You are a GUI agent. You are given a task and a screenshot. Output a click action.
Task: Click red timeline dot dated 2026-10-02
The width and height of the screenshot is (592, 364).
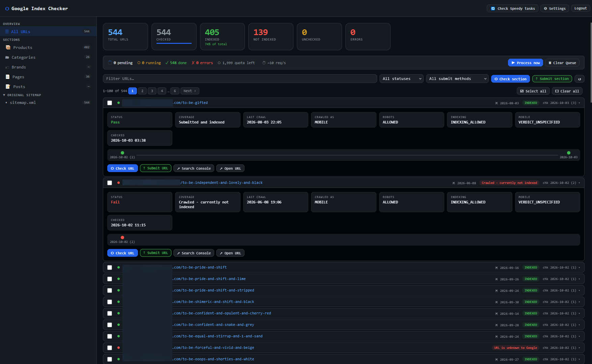(122, 238)
